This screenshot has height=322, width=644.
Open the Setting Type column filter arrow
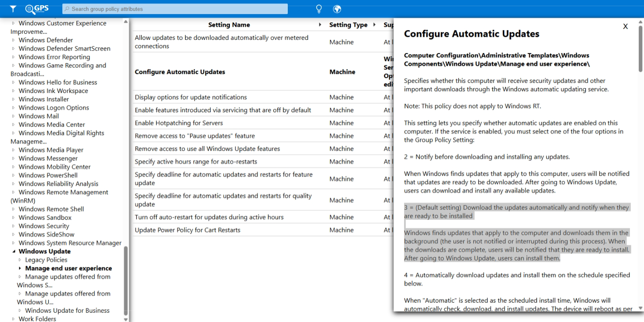(x=374, y=25)
